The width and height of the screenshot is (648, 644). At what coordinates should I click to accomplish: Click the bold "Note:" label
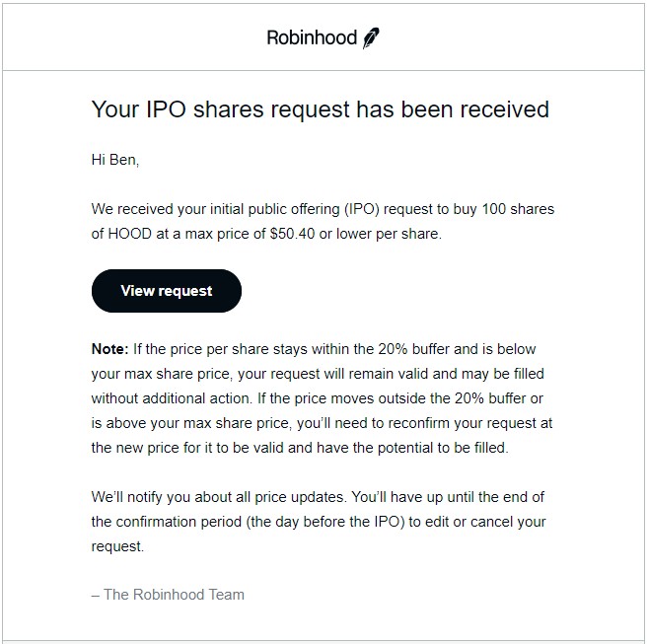click(110, 349)
